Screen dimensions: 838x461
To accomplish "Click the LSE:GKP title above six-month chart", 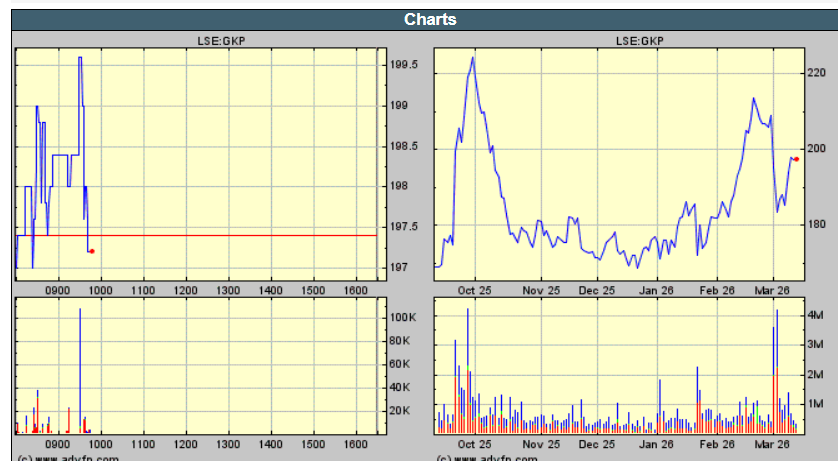I will click(x=640, y=41).
